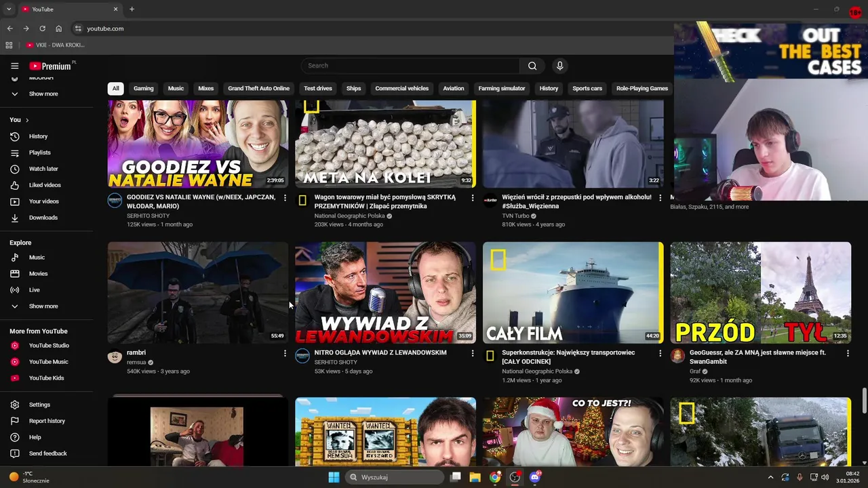The height and width of the screenshot is (488, 868).
Task: Open options for Superkonstrukcje video
Action: (660, 353)
